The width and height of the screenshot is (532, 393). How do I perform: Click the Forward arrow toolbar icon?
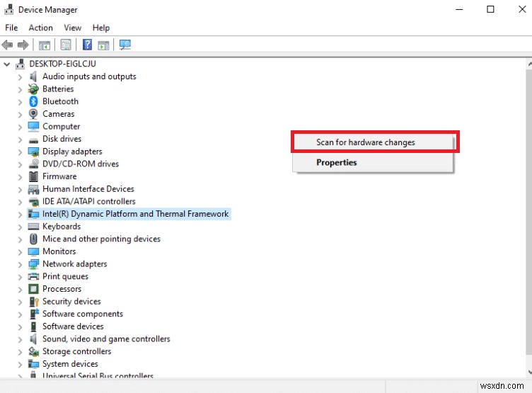[23, 45]
